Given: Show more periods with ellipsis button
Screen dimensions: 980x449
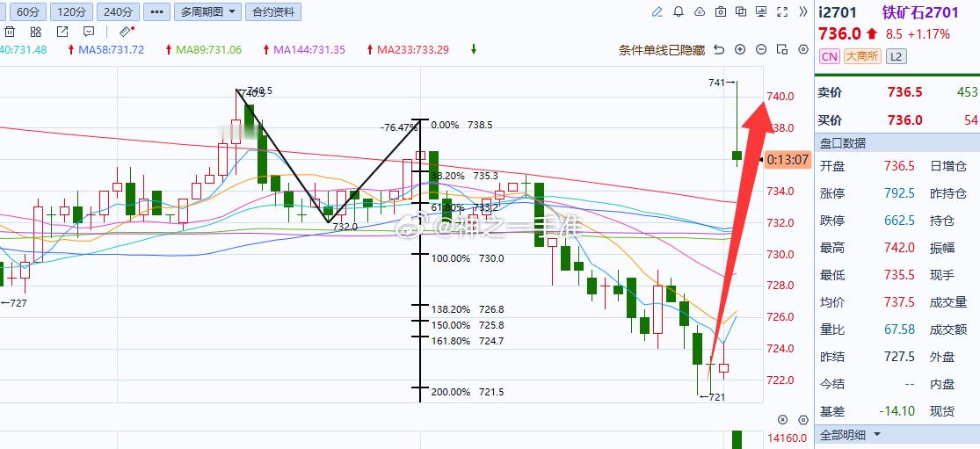Looking at the screenshot, I should click(156, 11).
